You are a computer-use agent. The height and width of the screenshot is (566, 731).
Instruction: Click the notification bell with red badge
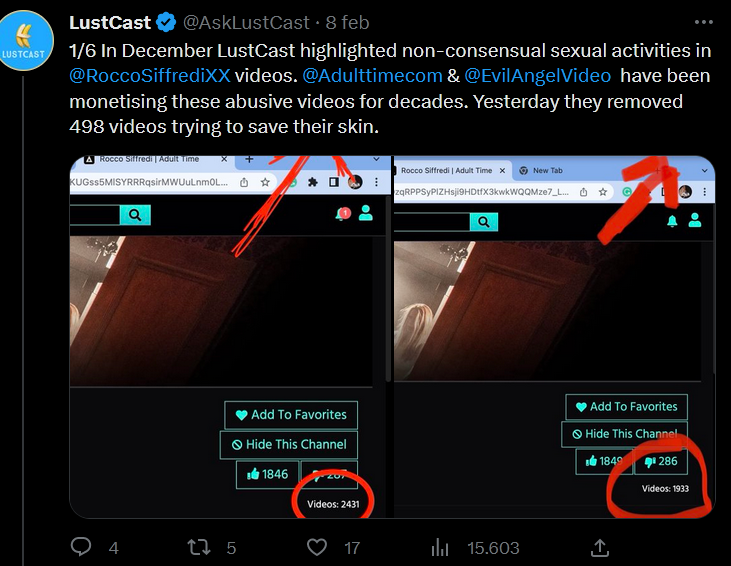tap(343, 213)
